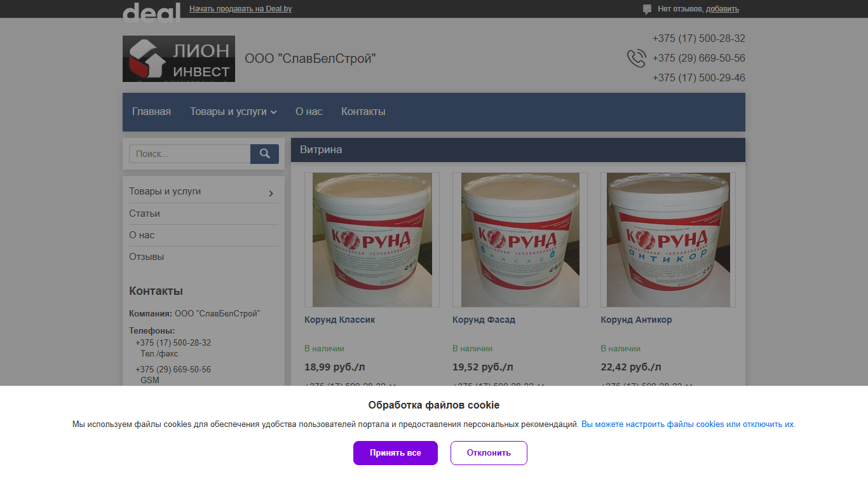Accept all cookies with Принять все
The height and width of the screenshot is (488, 868).
click(395, 453)
